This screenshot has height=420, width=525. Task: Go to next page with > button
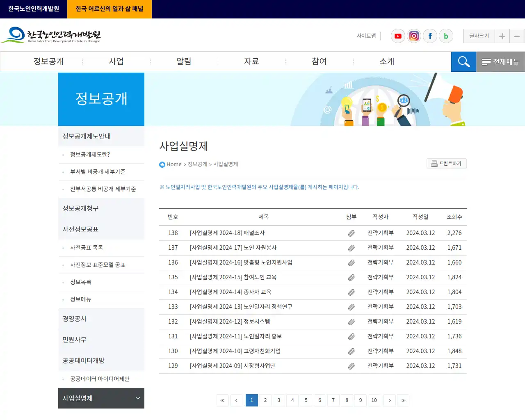tap(390, 400)
